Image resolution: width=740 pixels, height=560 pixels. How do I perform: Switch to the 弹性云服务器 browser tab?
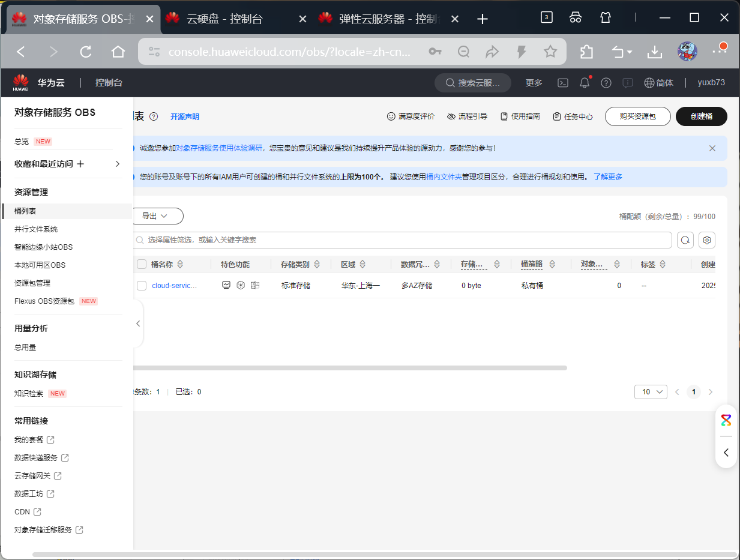tap(388, 19)
